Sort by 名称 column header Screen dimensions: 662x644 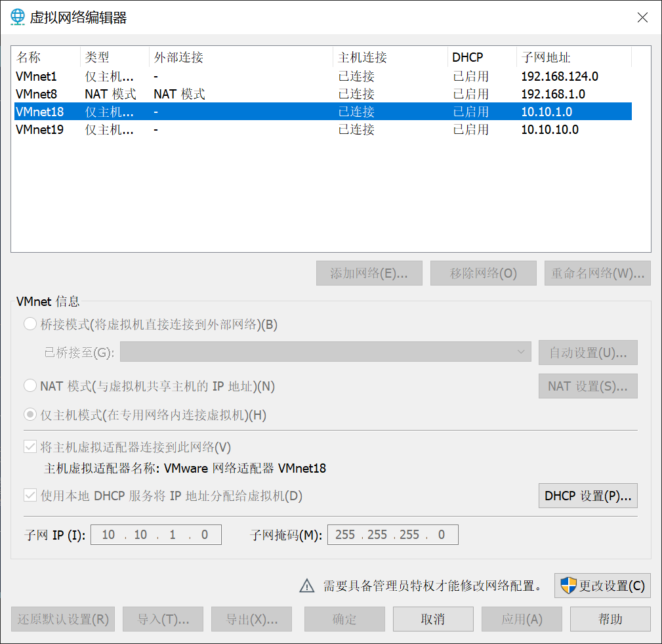click(45, 57)
